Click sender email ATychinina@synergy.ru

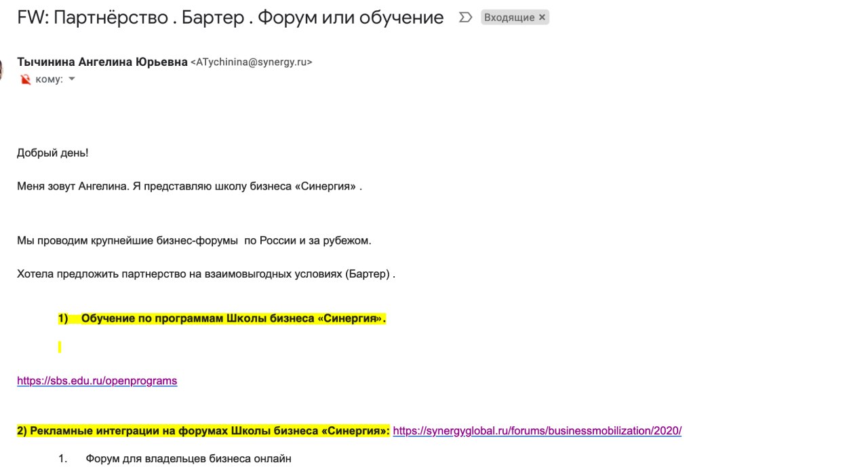[x=251, y=62]
